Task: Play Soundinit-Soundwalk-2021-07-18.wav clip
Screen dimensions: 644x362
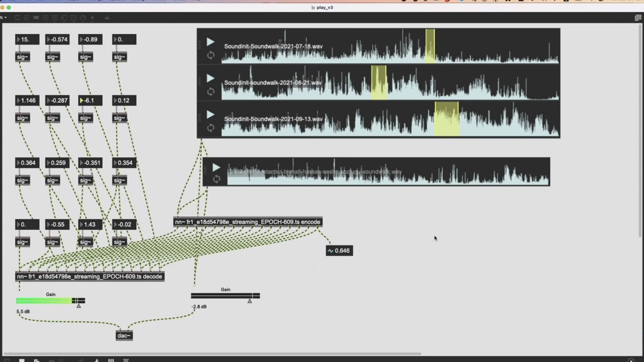Action: click(x=210, y=42)
